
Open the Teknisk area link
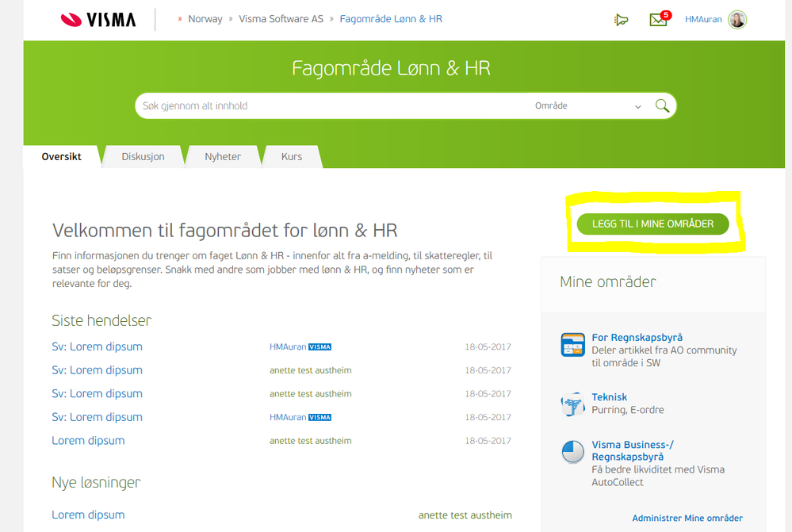pos(609,397)
